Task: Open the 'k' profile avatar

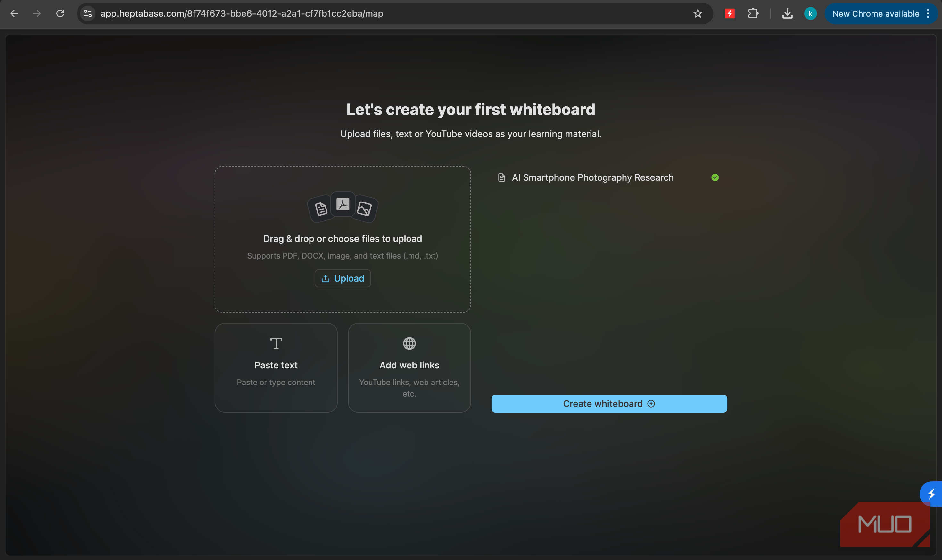Action: point(810,13)
